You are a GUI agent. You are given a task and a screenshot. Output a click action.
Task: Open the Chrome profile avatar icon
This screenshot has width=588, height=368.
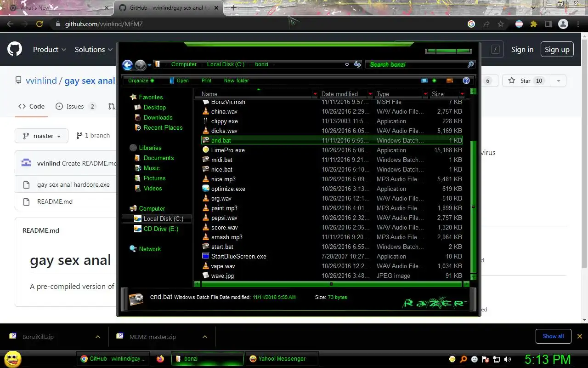pyautogui.click(x=563, y=24)
